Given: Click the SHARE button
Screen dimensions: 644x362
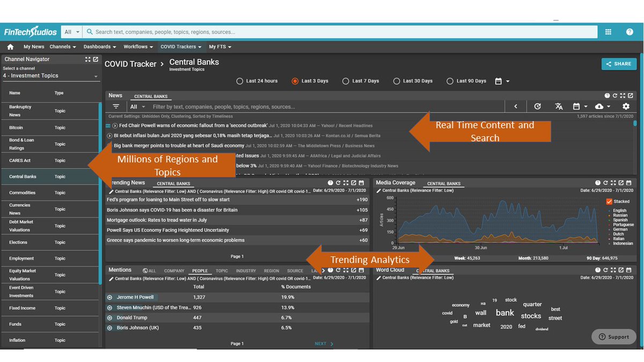Looking at the screenshot, I should tap(619, 64).
